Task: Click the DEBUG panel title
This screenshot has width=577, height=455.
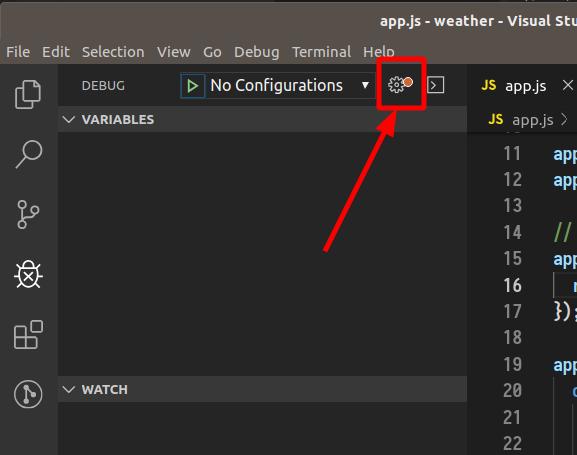Action: pos(103,86)
